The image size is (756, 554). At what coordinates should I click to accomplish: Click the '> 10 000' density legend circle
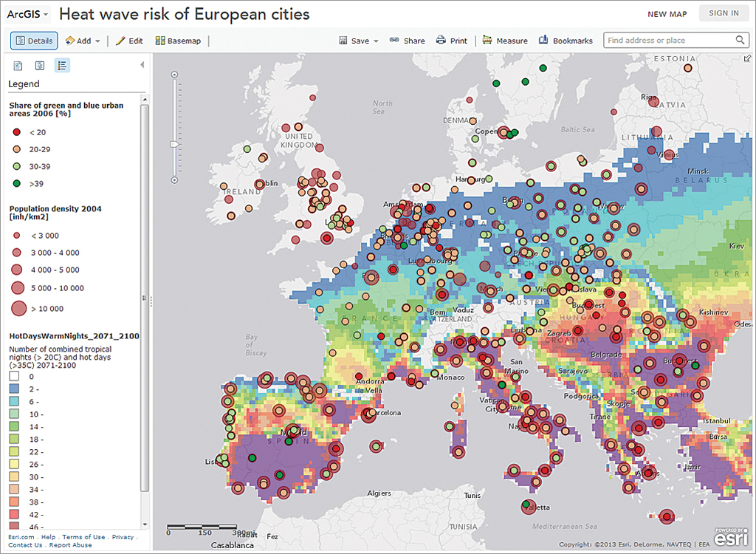pos(18,308)
